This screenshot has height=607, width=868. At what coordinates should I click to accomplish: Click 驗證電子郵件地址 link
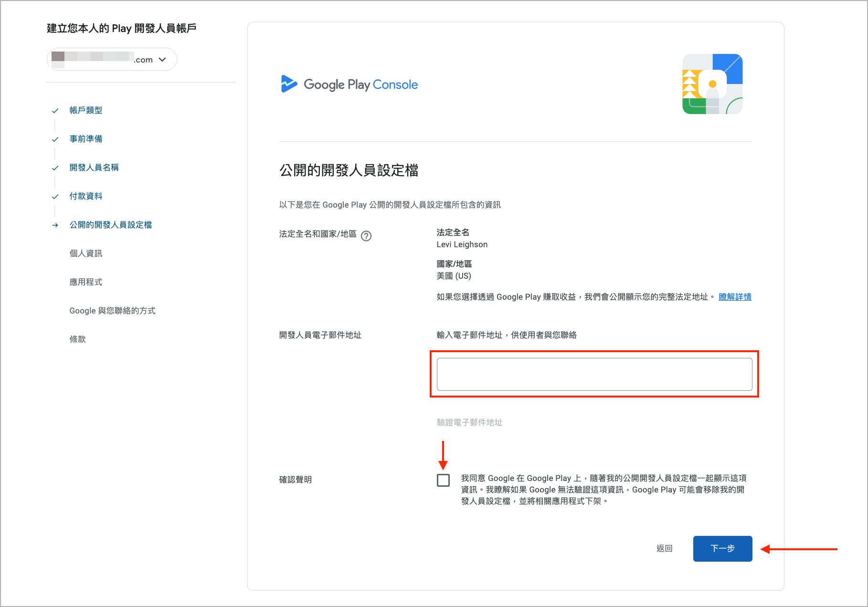470,422
